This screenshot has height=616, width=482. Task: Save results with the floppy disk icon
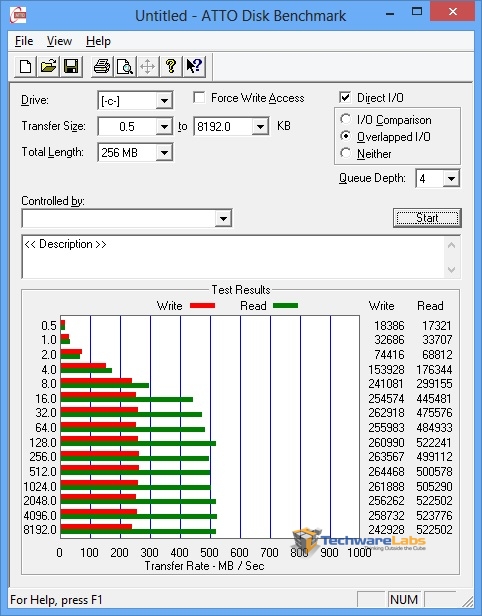(71, 66)
